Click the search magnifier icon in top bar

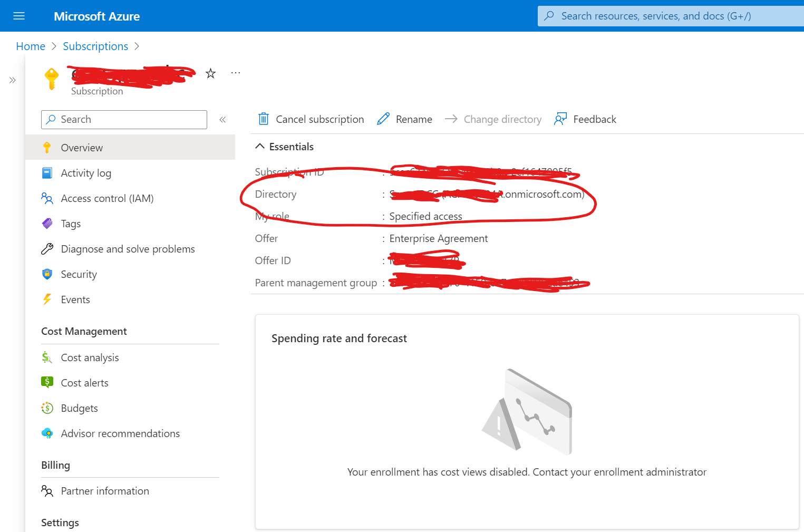click(x=549, y=16)
